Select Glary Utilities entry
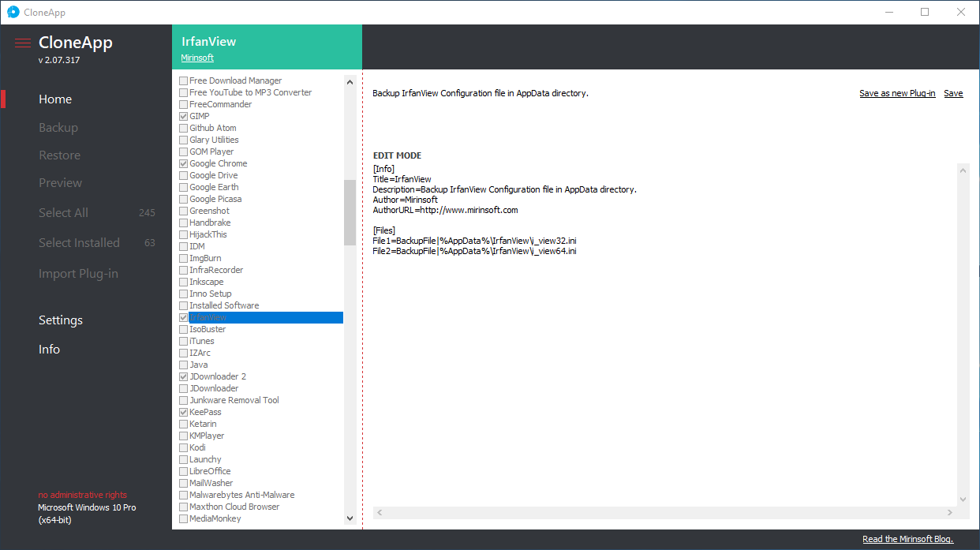 click(214, 140)
